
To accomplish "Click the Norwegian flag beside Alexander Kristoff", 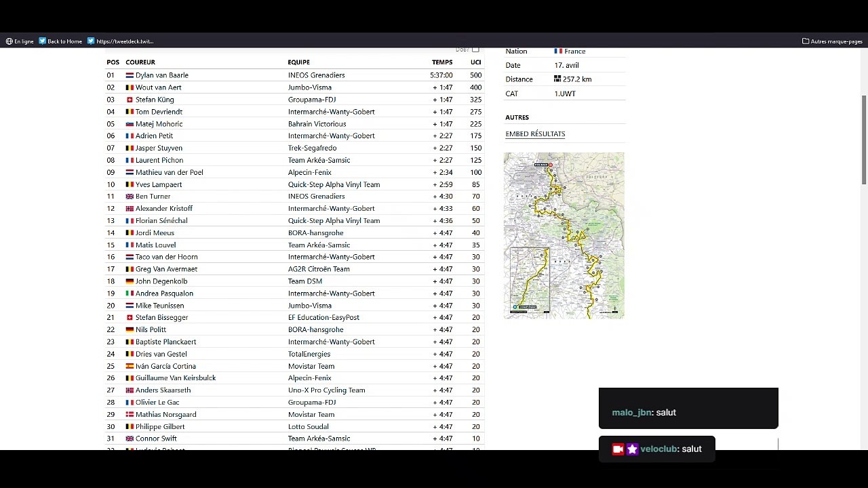I will click(130, 209).
